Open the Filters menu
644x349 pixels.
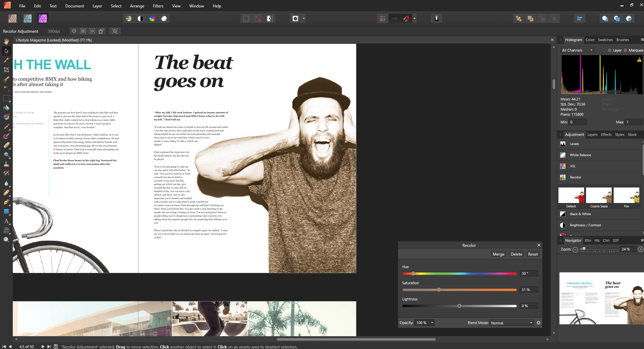[158, 6]
